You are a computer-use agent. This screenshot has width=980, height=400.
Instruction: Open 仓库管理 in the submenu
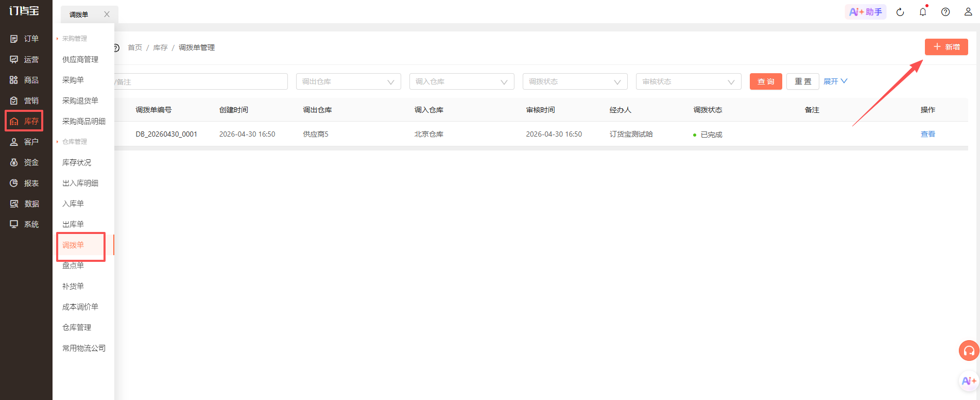77,327
